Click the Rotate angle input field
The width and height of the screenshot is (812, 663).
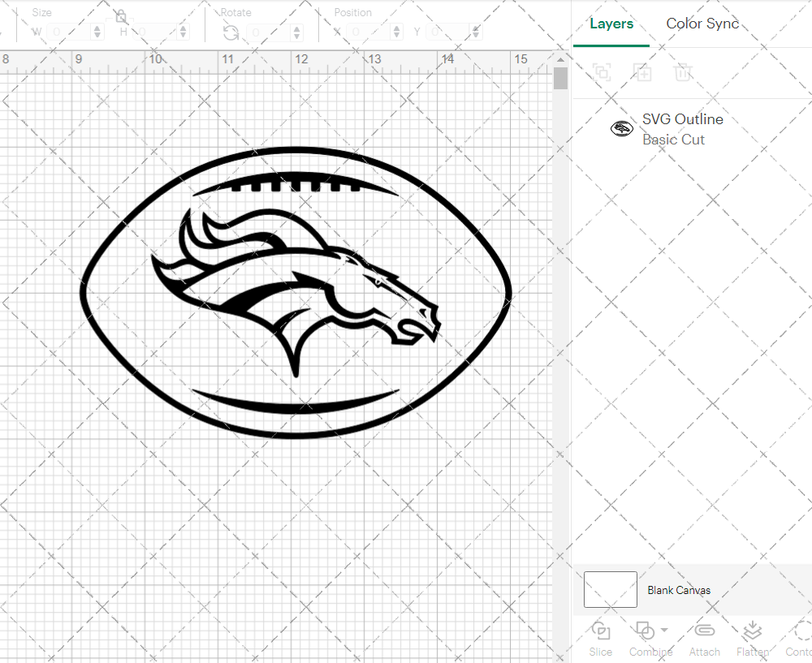268,32
